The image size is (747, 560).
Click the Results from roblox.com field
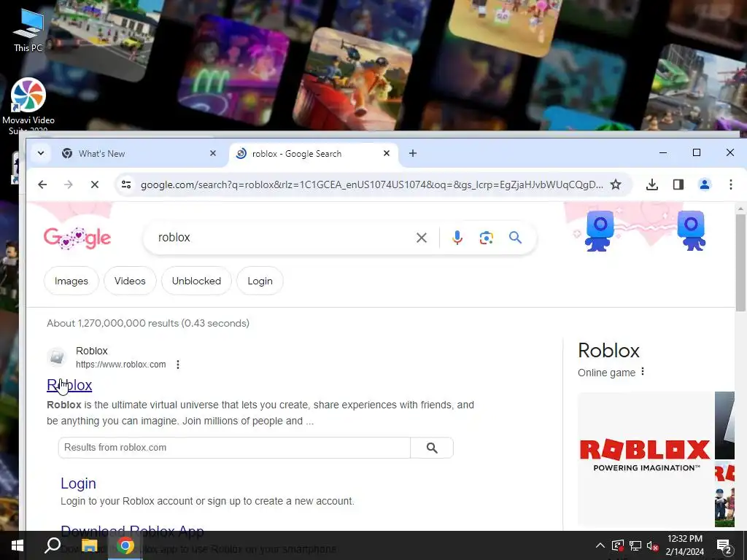pyautogui.click(x=234, y=448)
